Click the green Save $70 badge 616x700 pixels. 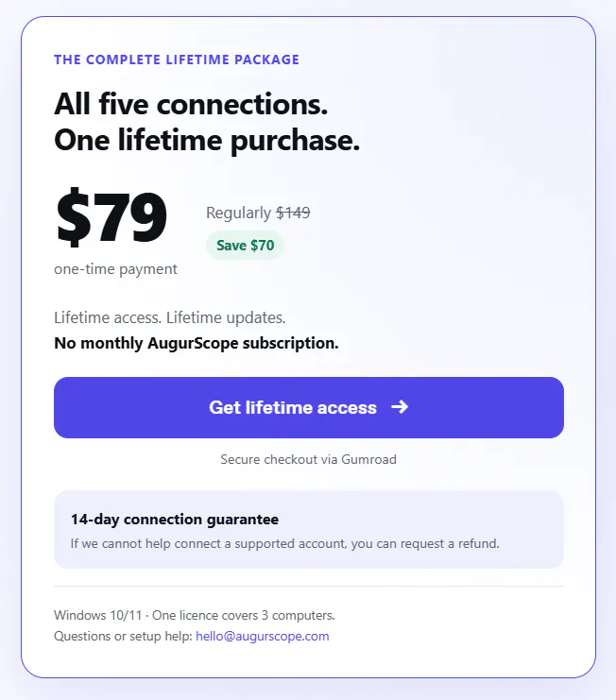click(x=245, y=245)
